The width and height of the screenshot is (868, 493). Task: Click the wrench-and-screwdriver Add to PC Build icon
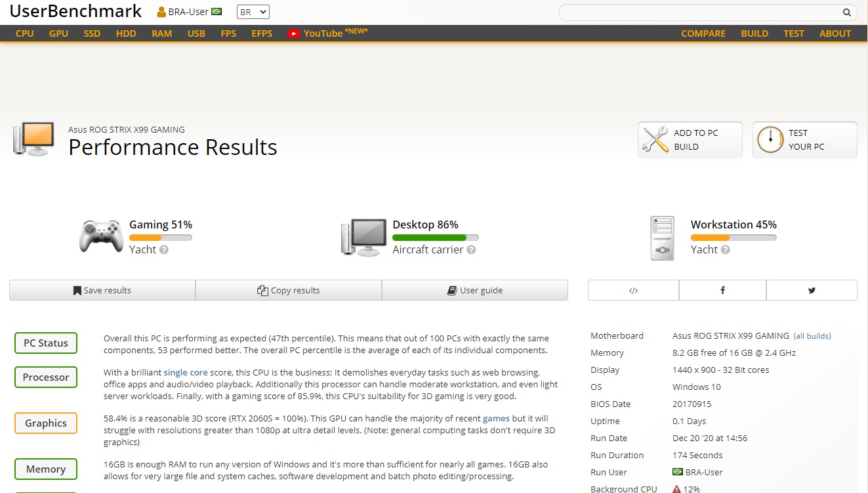(x=655, y=140)
